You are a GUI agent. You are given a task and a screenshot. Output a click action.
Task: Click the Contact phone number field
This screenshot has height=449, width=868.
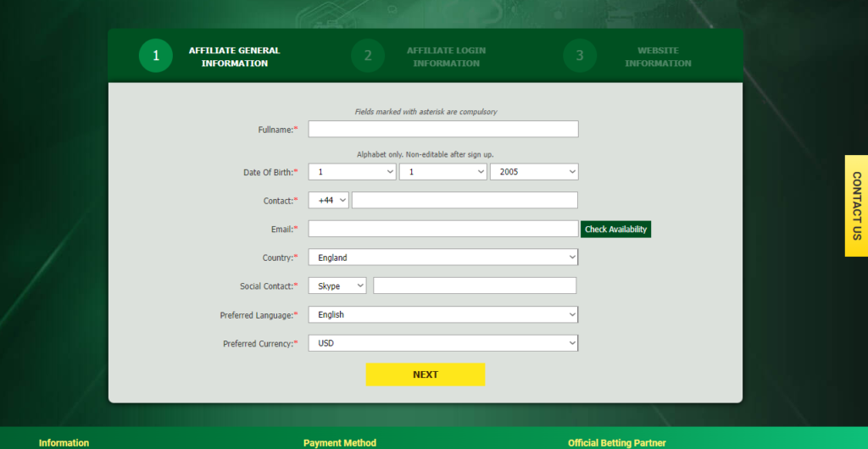pos(465,200)
